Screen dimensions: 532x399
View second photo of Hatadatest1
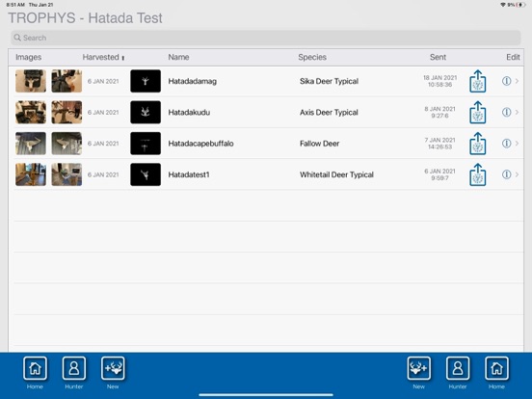66,174
